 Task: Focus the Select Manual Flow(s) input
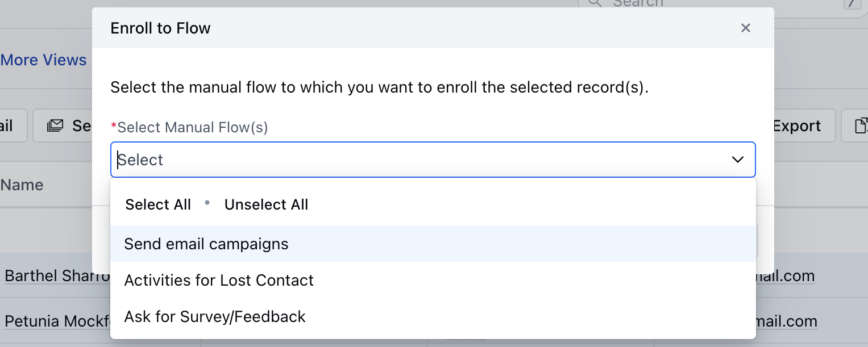(421, 160)
